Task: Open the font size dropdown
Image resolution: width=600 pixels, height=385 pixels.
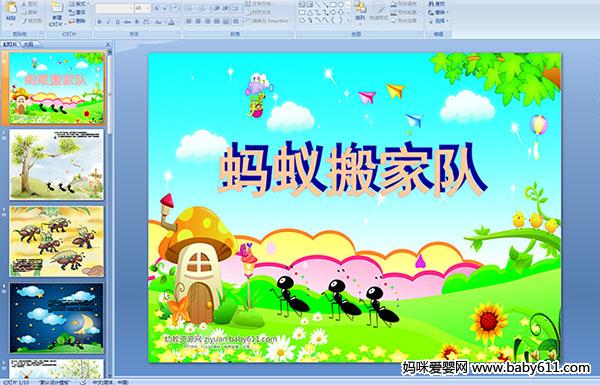Action: click(142, 8)
